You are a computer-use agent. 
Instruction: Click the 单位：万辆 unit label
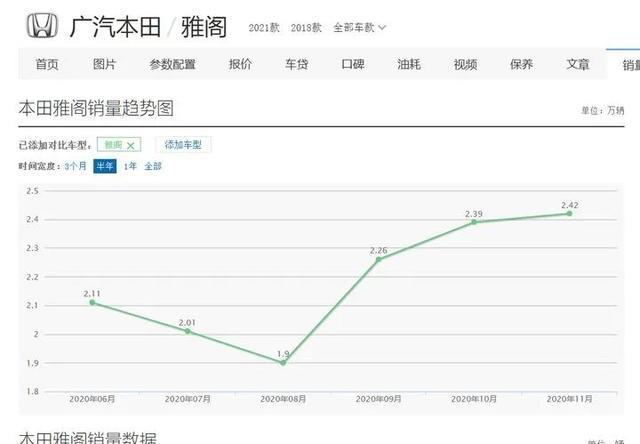coord(603,111)
